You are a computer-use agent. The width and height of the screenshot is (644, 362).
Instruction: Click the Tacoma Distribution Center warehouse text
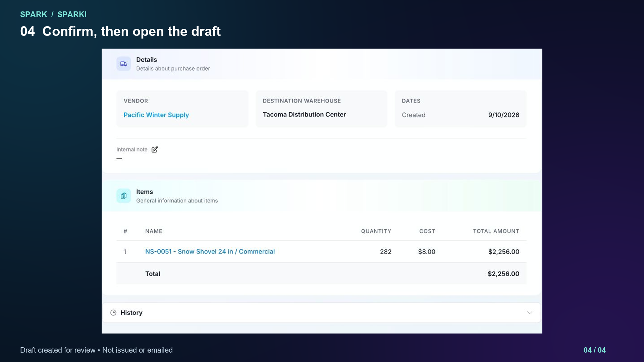pyautogui.click(x=304, y=115)
